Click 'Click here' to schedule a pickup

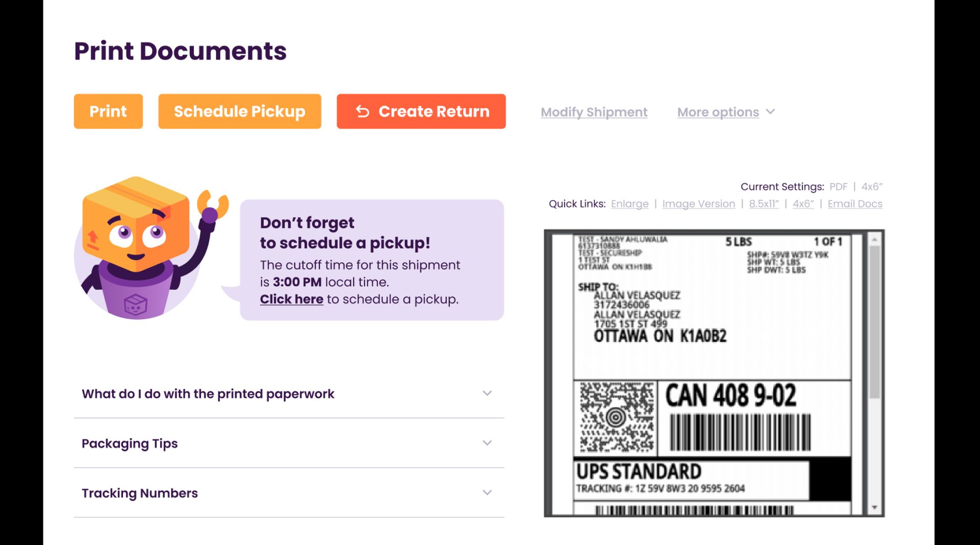pyautogui.click(x=291, y=299)
